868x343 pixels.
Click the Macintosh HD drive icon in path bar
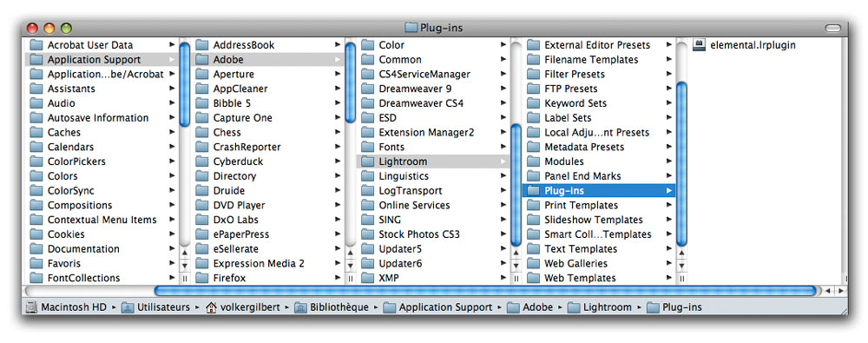pyautogui.click(x=31, y=307)
